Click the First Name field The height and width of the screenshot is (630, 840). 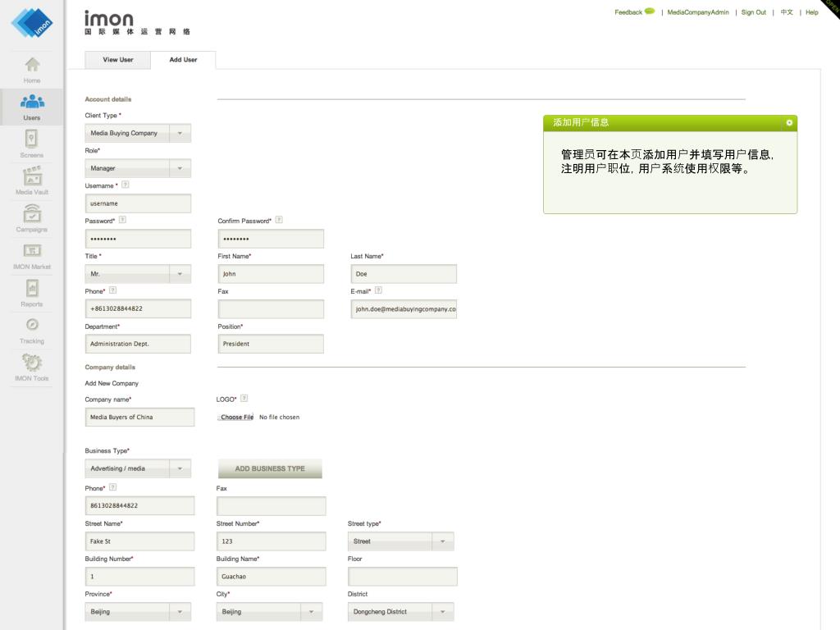point(271,274)
